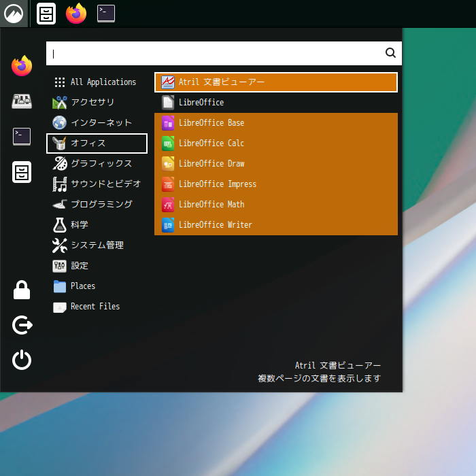Start LibreOffice Impress
This screenshot has width=476, height=476.
pos(217,184)
